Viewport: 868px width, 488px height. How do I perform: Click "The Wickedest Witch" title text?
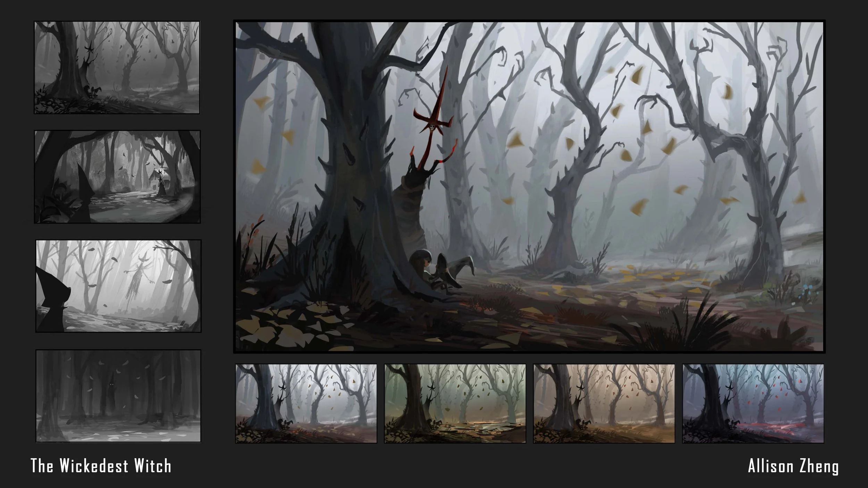pyautogui.click(x=101, y=466)
